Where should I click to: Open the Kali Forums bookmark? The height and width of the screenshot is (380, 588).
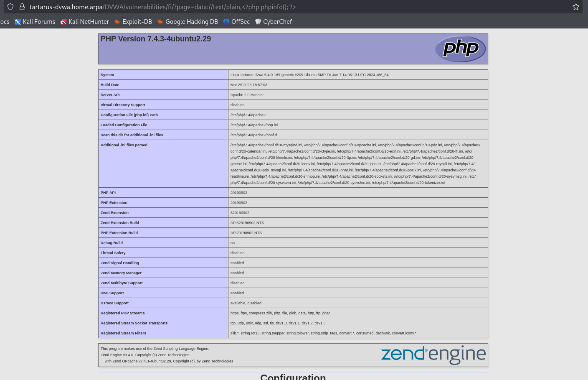(35, 22)
